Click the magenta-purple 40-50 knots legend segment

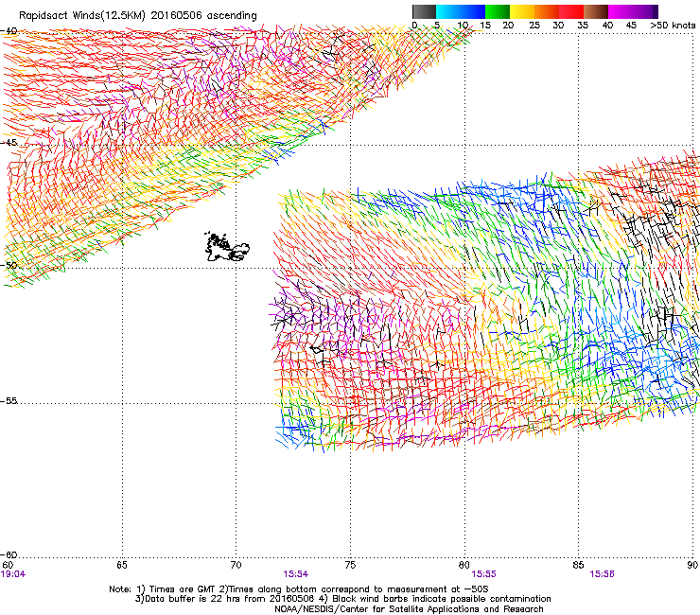633,11
